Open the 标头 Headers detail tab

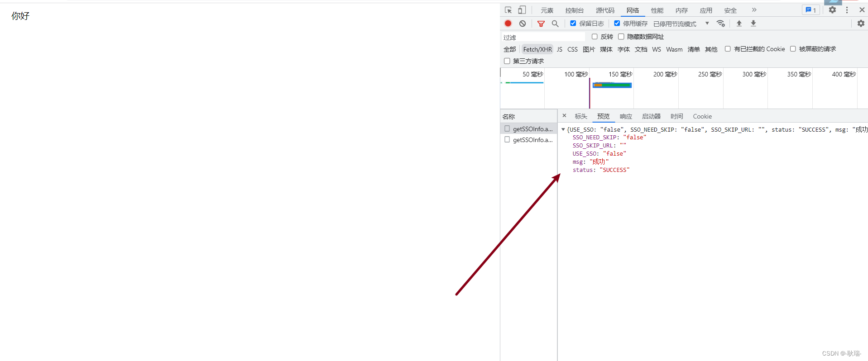[x=581, y=116]
